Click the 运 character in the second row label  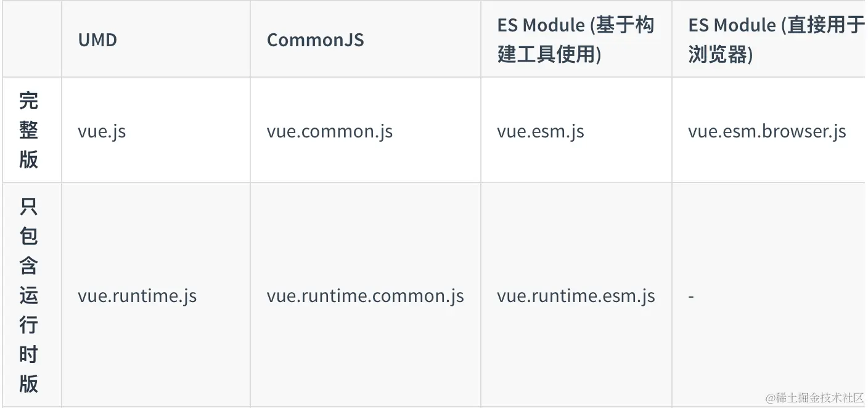pos(29,295)
